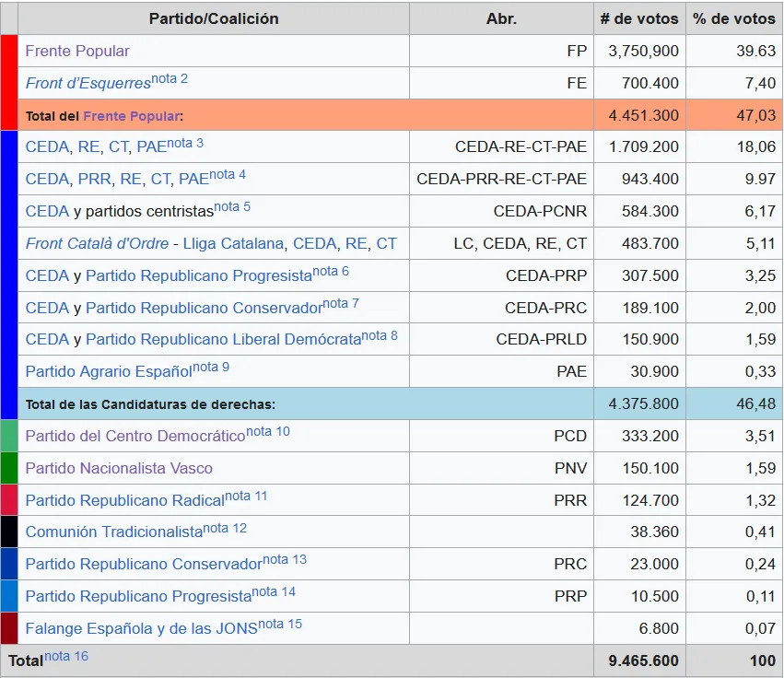Open the Frente Popular link in first row
Image resolution: width=784 pixels, height=678 pixels.
pos(77,51)
